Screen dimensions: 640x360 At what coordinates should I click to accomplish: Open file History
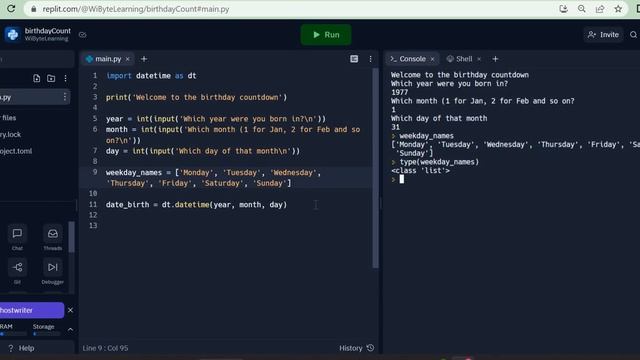[356, 348]
